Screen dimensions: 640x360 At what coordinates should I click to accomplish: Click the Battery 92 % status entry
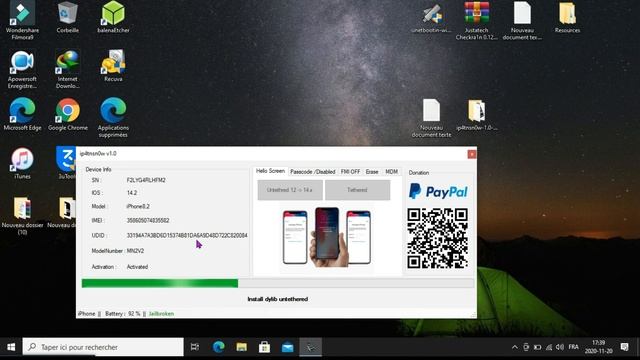[122, 314]
